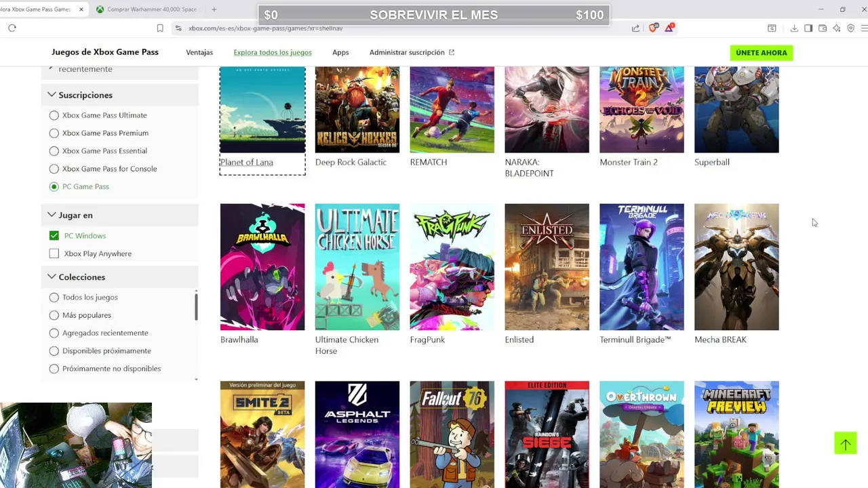The image size is (868, 488).
Task: Check the Xbox Play Anywhere checkbox
Action: tap(54, 253)
